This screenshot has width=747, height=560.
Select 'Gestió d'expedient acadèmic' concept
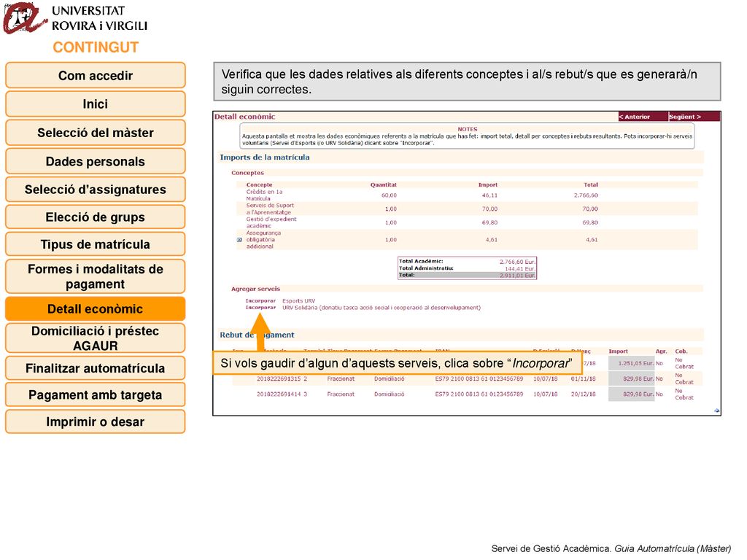pos(271,222)
